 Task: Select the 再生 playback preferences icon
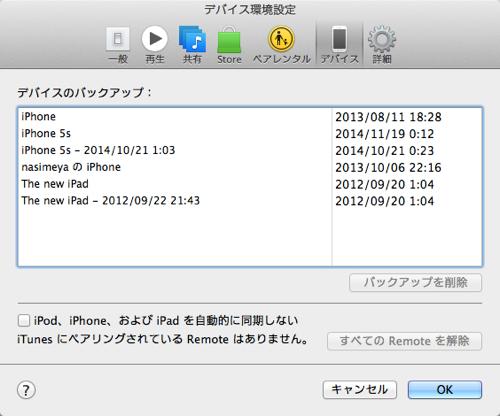pos(155,45)
